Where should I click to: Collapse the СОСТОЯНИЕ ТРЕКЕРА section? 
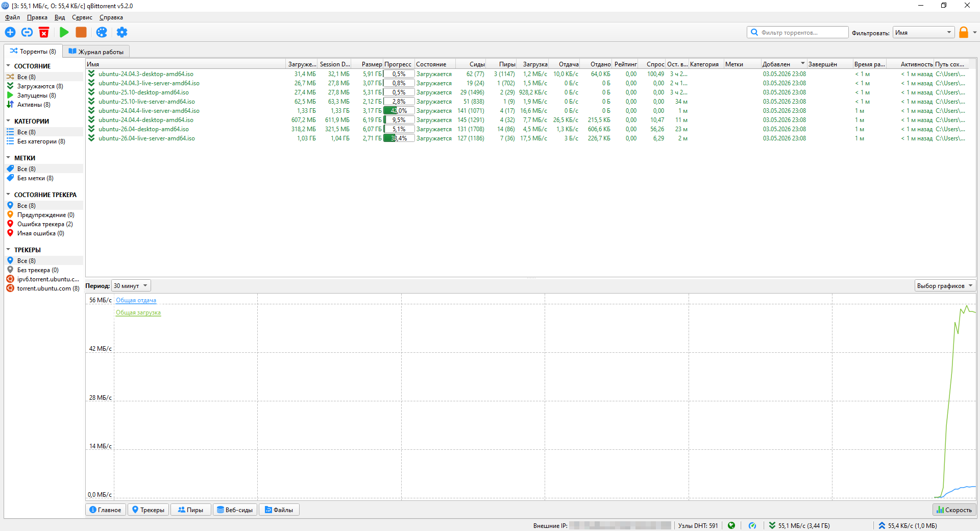(8, 195)
